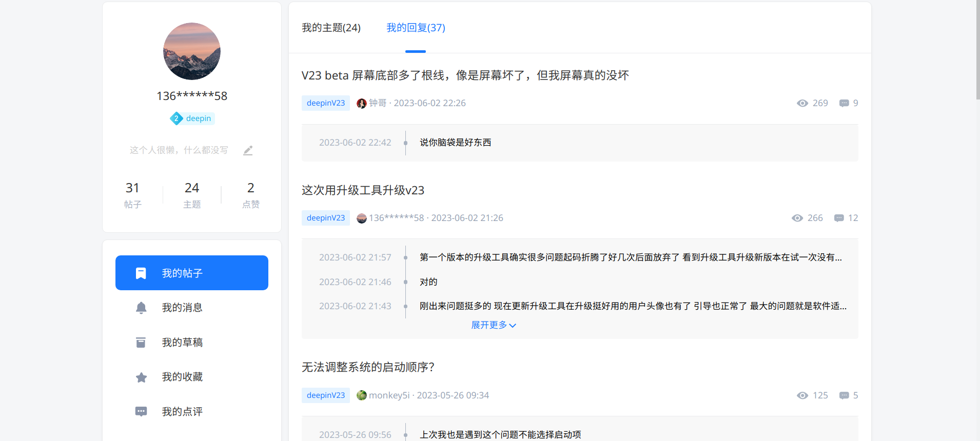Screen dimensions: 980x441
Task: Click the star icon for 我的收藏
Action: pyautogui.click(x=141, y=377)
